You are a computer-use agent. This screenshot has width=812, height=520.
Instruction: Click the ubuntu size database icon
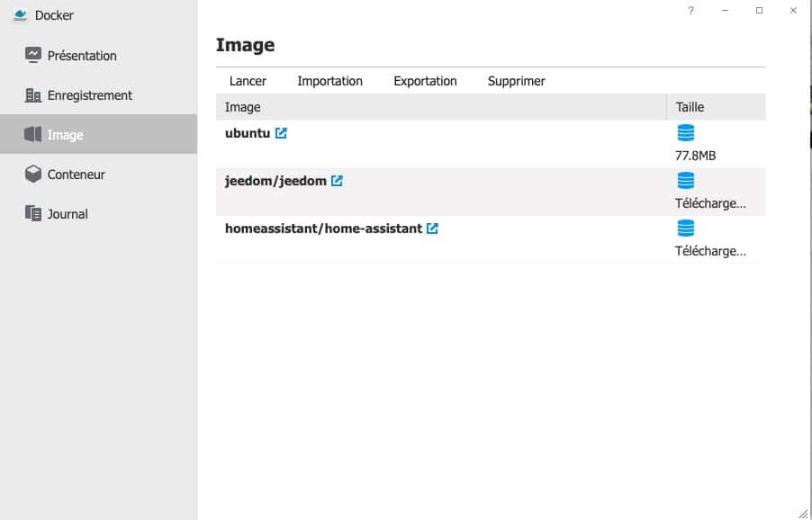(686, 133)
